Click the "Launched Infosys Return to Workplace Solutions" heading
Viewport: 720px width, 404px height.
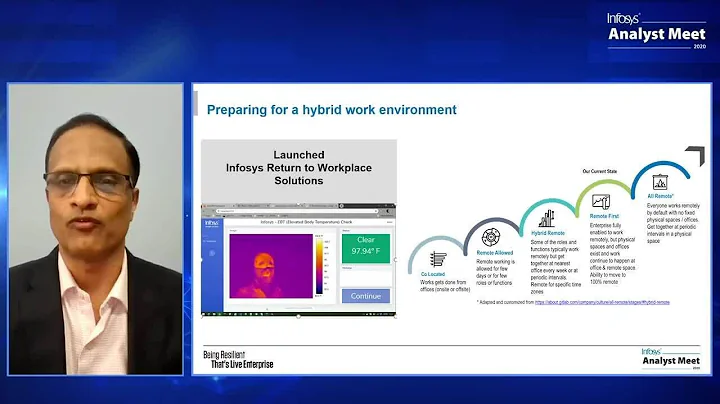(299, 168)
